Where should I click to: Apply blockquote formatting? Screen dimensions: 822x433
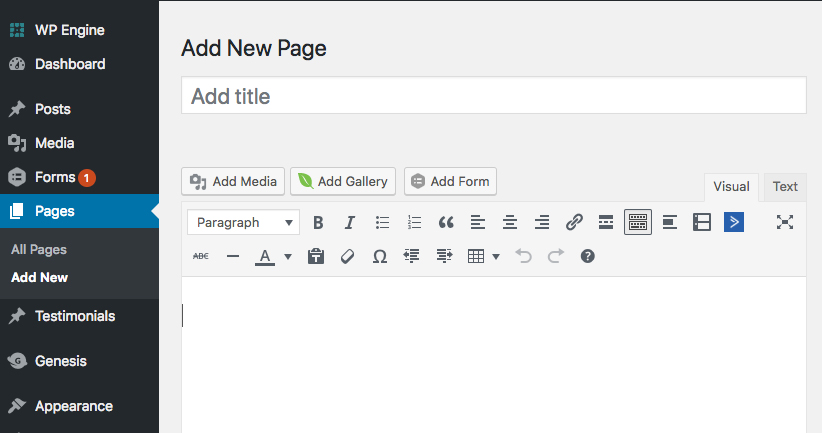pos(446,223)
